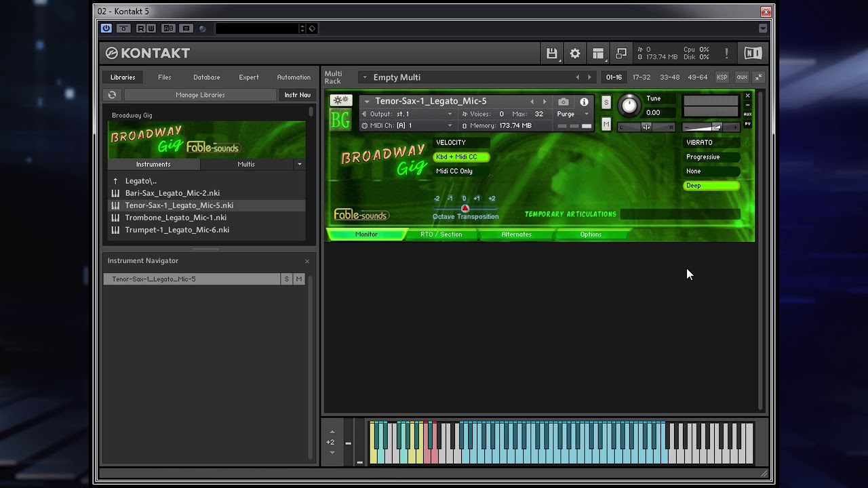Click the browser layout view icon
The width and height of the screenshot is (868, 488).
(x=598, y=54)
